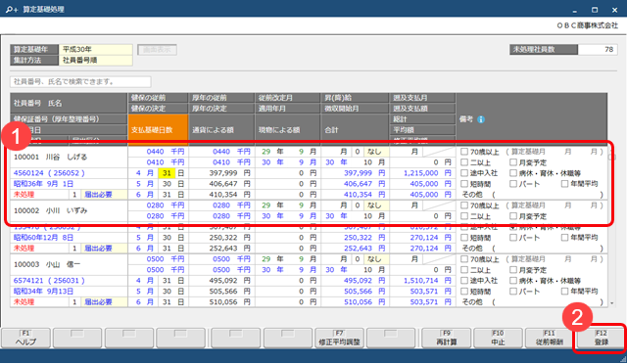Click company name ＯＢＣ商事株式会社
627x364 pixels.
(x=587, y=25)
